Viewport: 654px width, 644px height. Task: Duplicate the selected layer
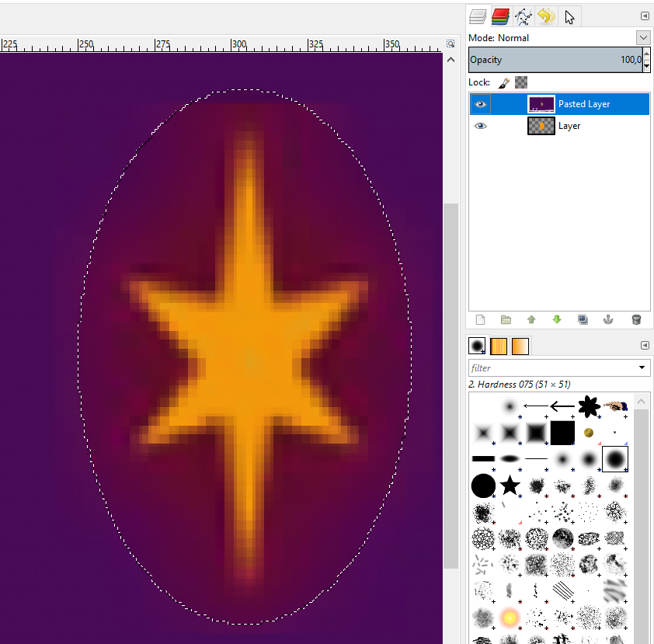pyautogui.click(x=583, y=320)
